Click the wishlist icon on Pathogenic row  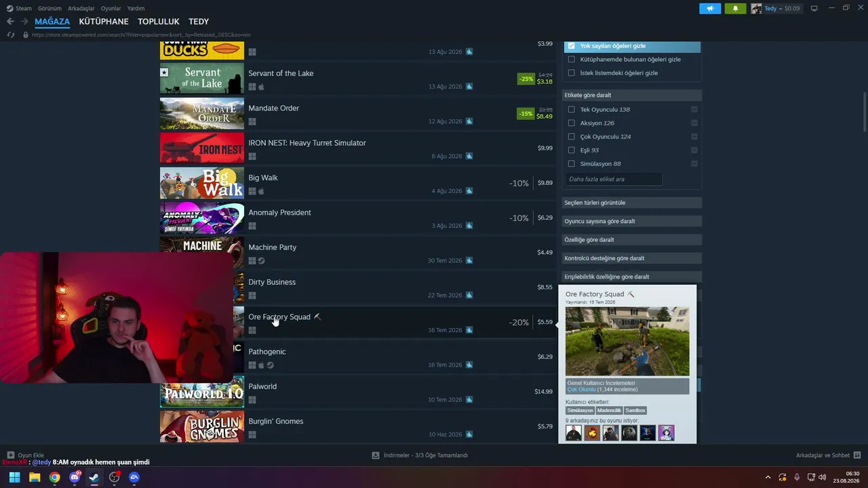click(x=469, y=365)
